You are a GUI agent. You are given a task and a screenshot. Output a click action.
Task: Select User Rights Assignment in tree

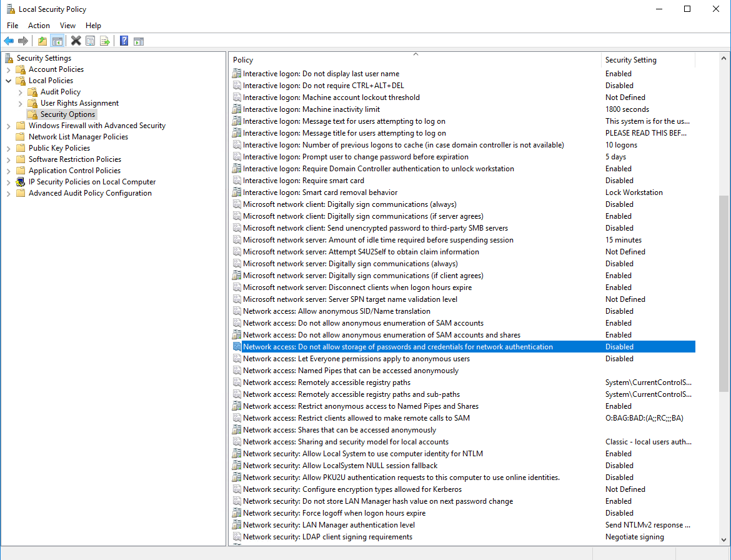(79, 103)
